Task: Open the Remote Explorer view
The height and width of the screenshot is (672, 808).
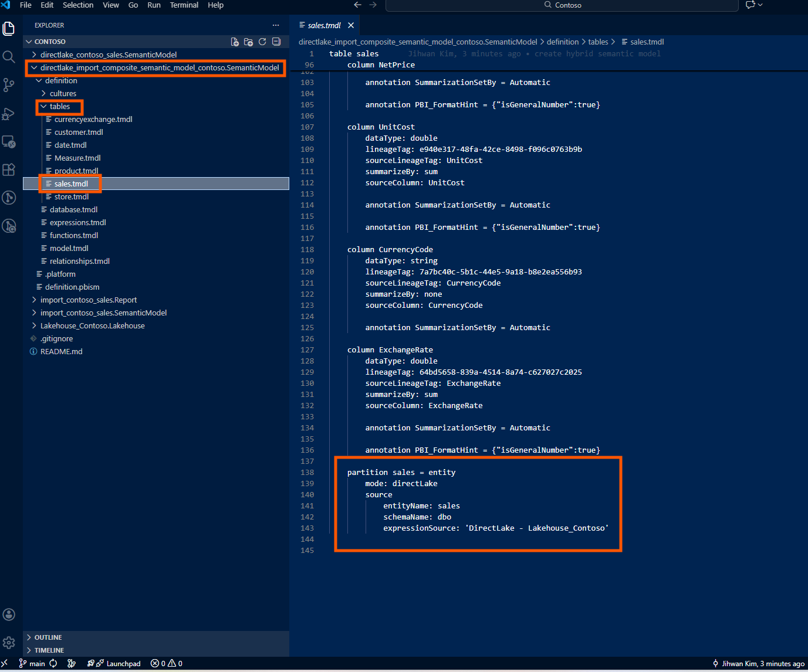Action: coord(9,141)
